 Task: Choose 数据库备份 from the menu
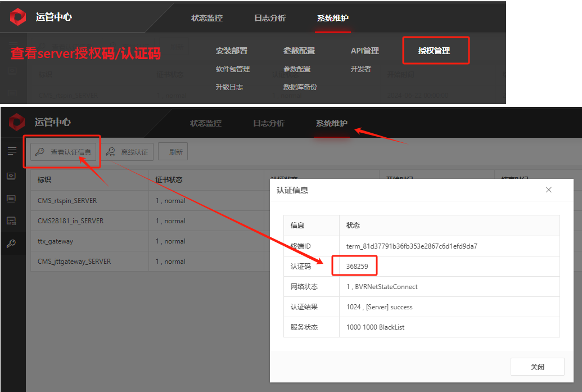(x=300, y=87)
